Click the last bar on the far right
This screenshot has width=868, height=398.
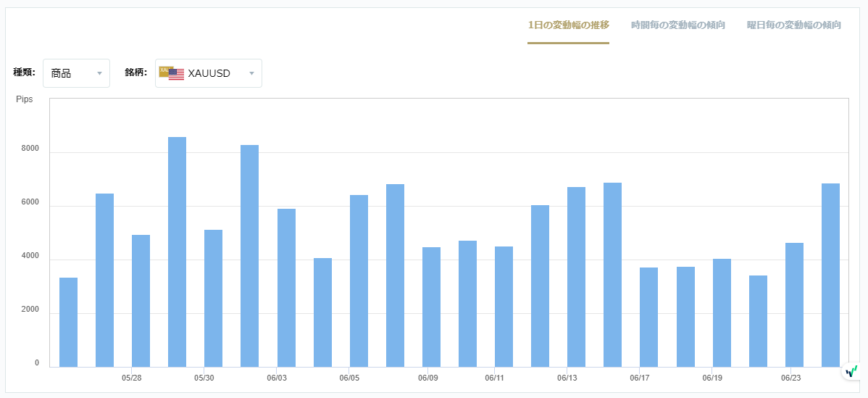tap(830, 275)
